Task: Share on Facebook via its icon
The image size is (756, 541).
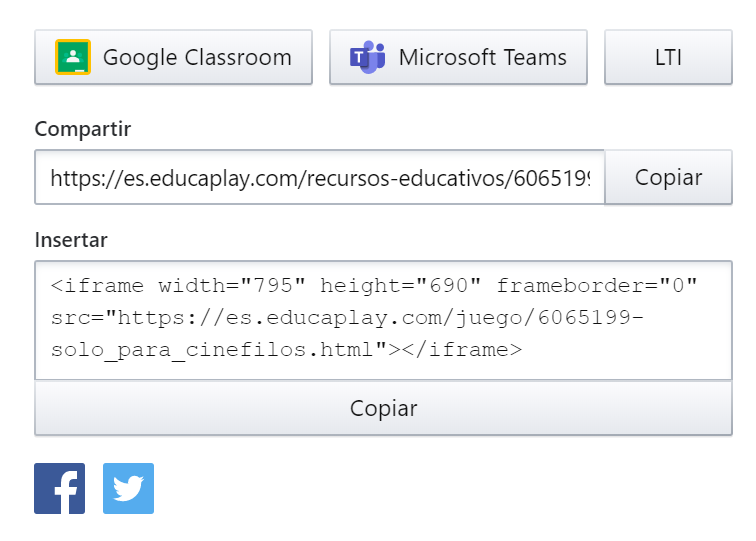Action: pyautogui.click(x=59, y=488)
